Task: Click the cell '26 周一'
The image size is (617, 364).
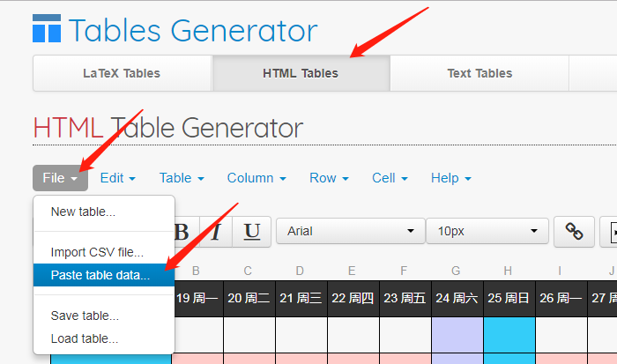Action: (x=561, y=299)
